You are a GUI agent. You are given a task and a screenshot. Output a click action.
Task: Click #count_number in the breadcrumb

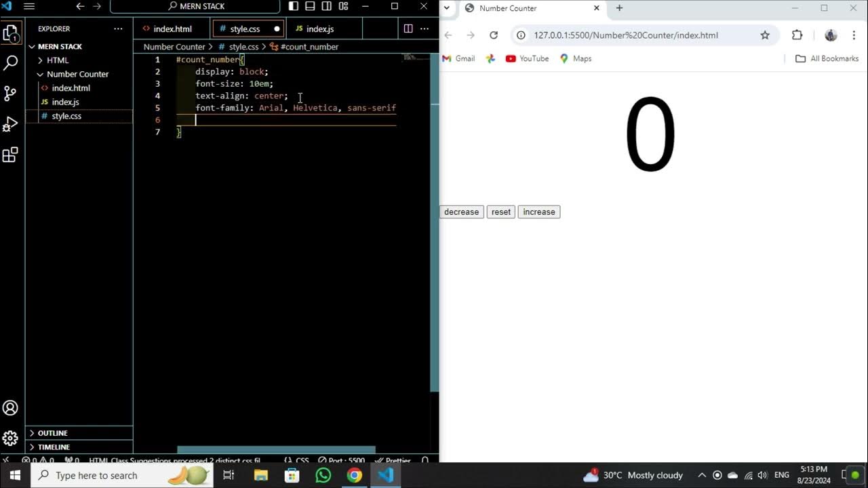tap(309, 47)
